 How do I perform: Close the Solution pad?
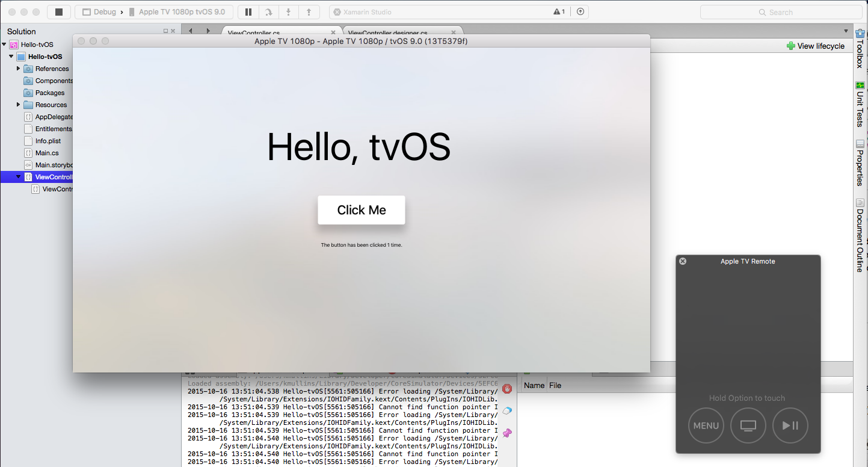click(173, 31)
